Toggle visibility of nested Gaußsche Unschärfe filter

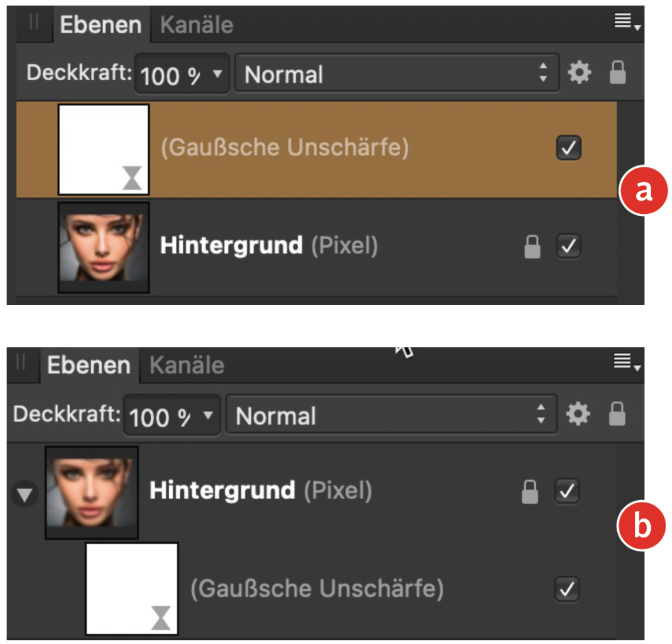566,589
